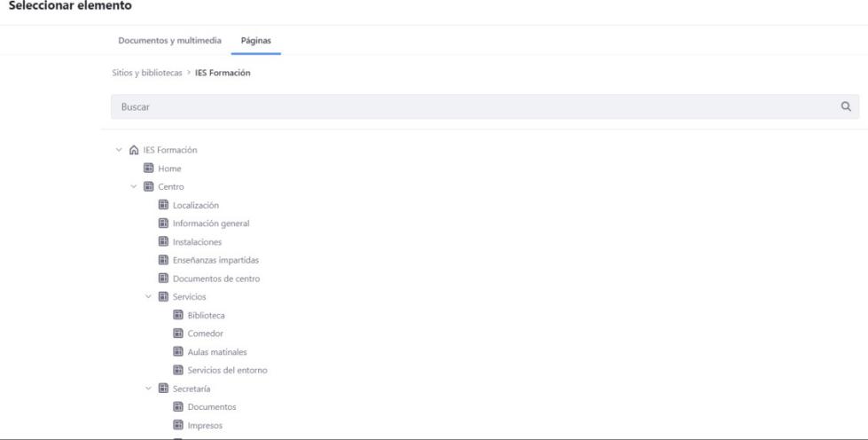868x440 pixels.
Task: Choose the Documentos page under Secretaría
Action: tap(212, 407)
